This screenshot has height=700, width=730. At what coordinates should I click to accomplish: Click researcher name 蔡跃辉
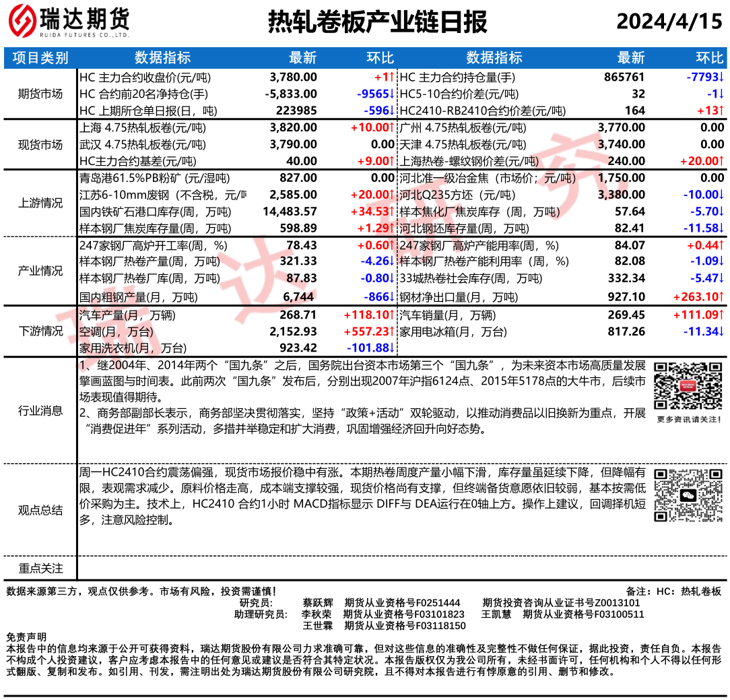(x=318, y=602)
